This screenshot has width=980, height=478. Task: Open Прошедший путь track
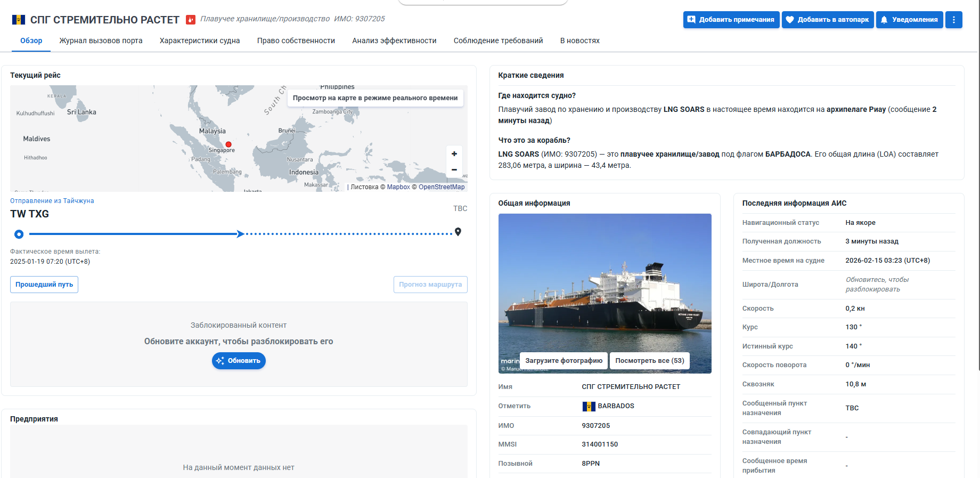coord(44,285)
